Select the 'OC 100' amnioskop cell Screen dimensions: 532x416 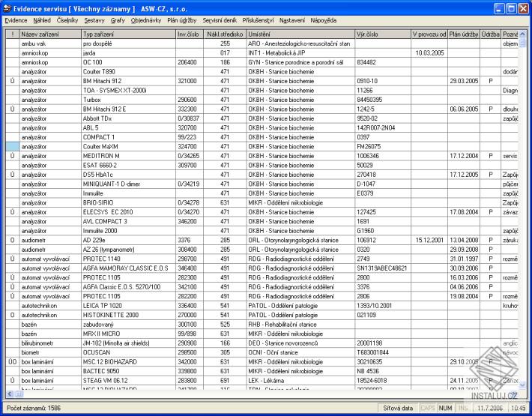coord(129,62)
